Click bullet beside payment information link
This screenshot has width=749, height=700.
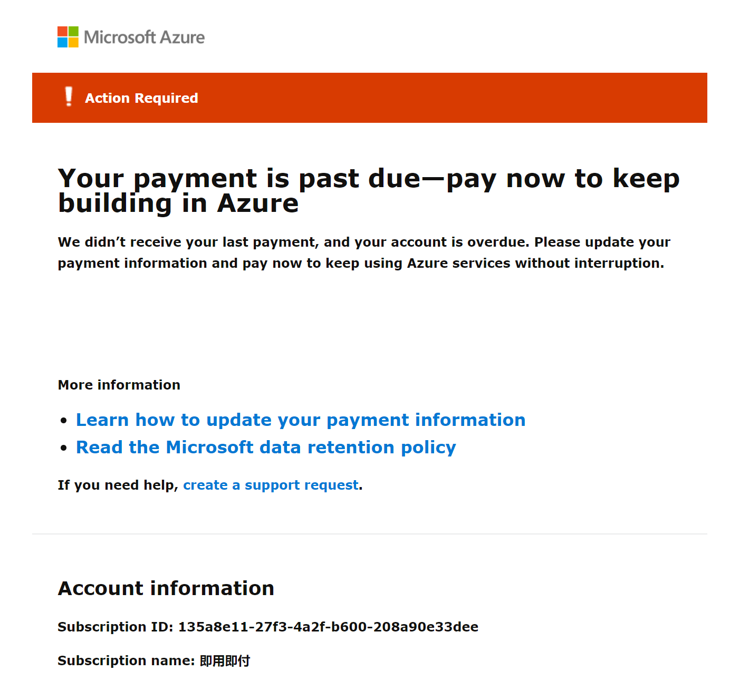pos(64,421)
